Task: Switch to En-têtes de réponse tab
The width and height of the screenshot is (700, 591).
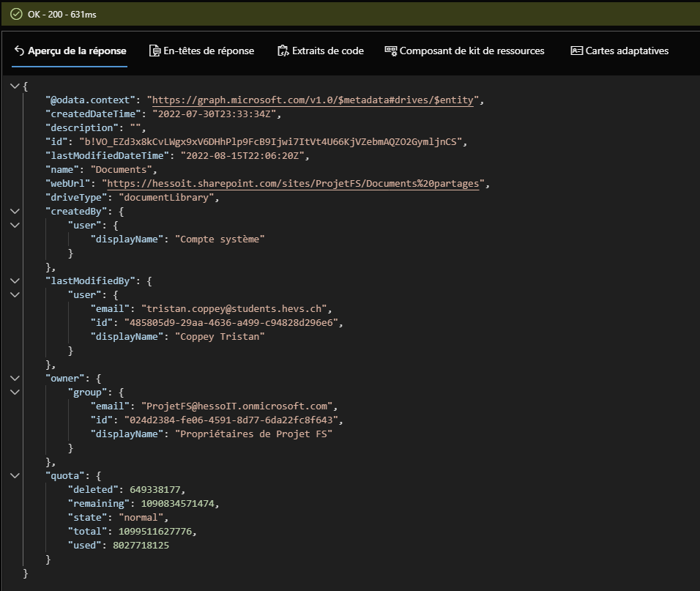Action: [x=201, y=51]
